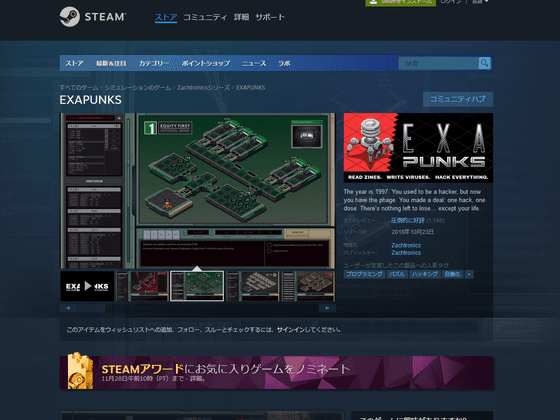Image resolution: width=560 pixels, height=420 pixels.
Task: Click the green install Steam button
Action: [400, 2]
